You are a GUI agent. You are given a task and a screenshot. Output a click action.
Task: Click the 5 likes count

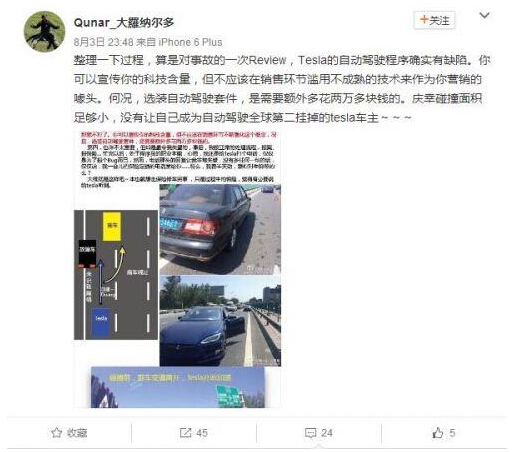coord(452,433)
